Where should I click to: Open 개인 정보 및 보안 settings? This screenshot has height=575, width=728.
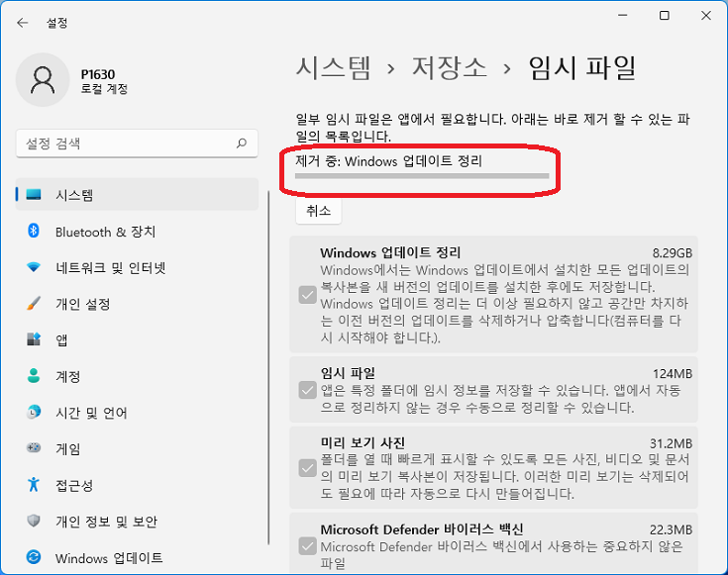[x=137, y=521]
